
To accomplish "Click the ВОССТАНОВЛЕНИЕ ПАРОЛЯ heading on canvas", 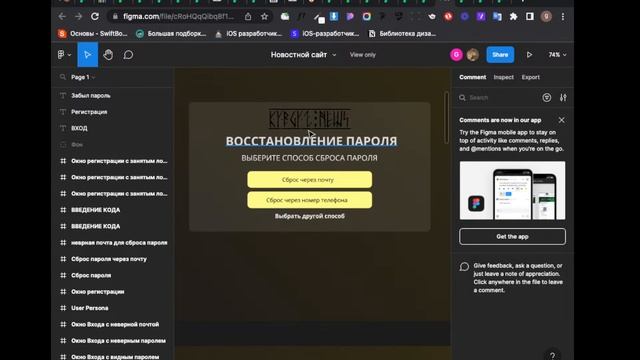I will coord(311,141).
